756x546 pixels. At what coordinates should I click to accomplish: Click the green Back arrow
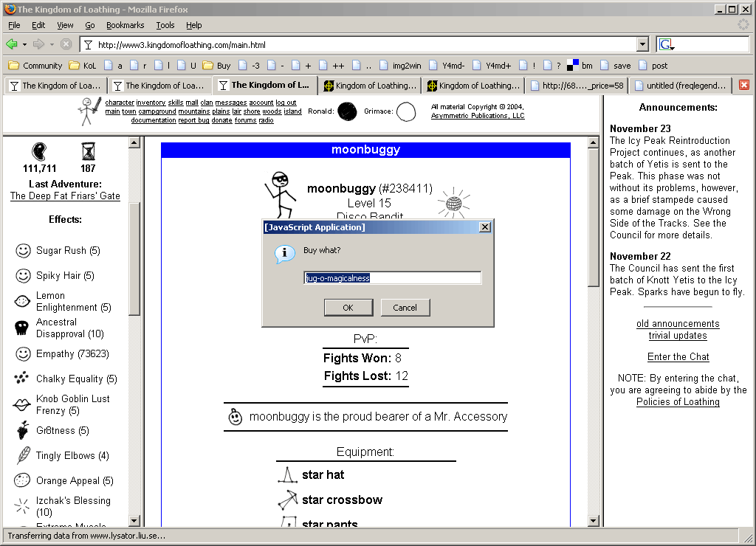[x=12, y=44]
